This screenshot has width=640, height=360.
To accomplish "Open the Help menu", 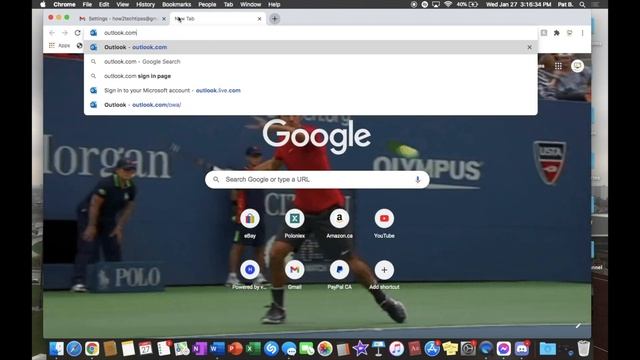I will [x=274, y=4].
